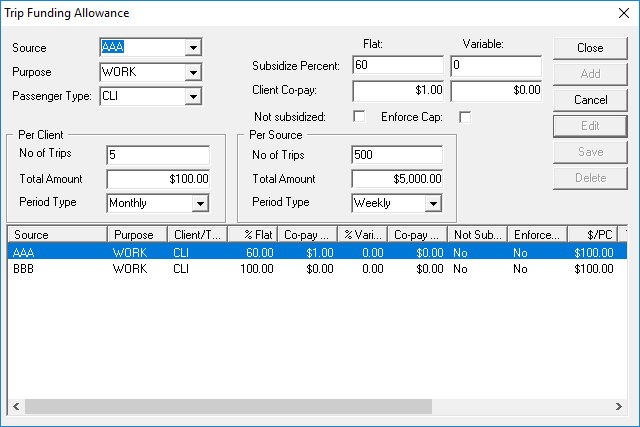Sort by the % Vari... column header

(363, 235)
